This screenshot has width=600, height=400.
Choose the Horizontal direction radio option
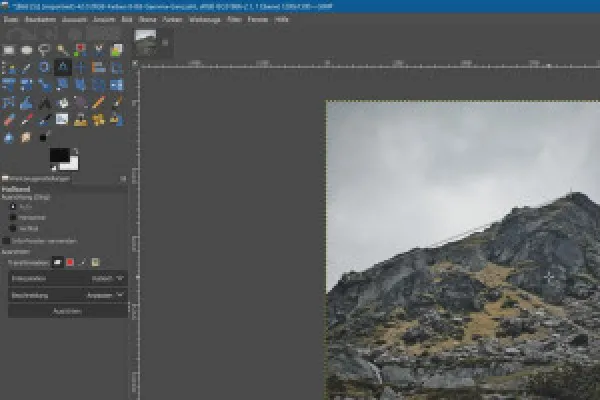click(x=13, y=216)
